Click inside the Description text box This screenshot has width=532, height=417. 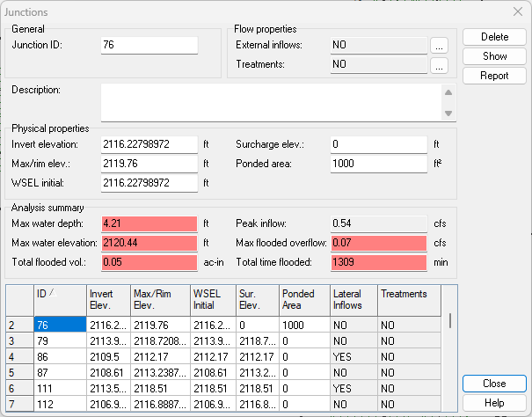pos(272,103)
